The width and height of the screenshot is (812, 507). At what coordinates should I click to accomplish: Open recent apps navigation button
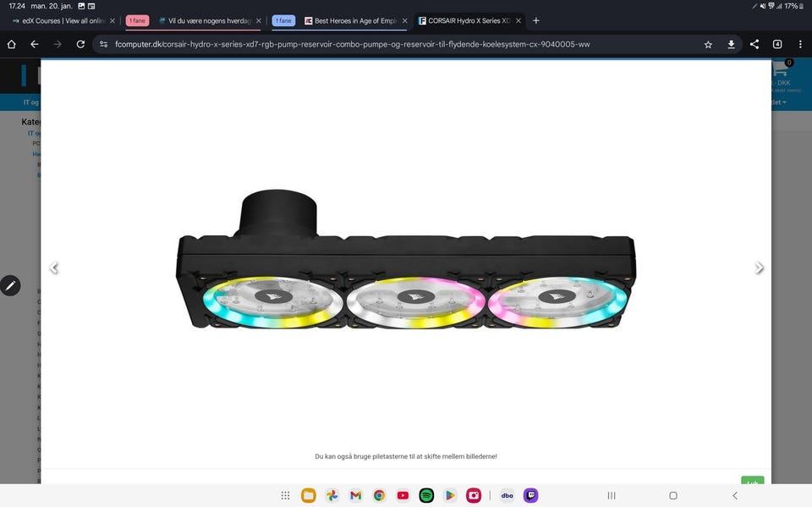(612, 496)
